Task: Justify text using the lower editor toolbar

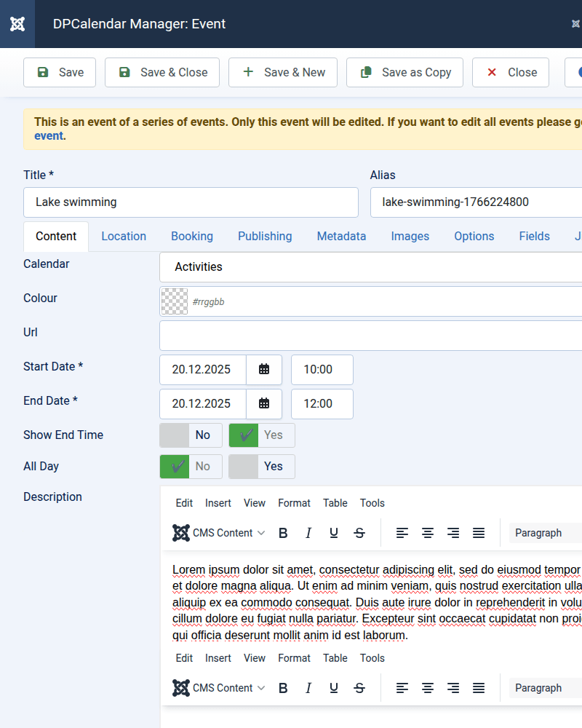Action: pyautogui.click(x=479, y=688)
